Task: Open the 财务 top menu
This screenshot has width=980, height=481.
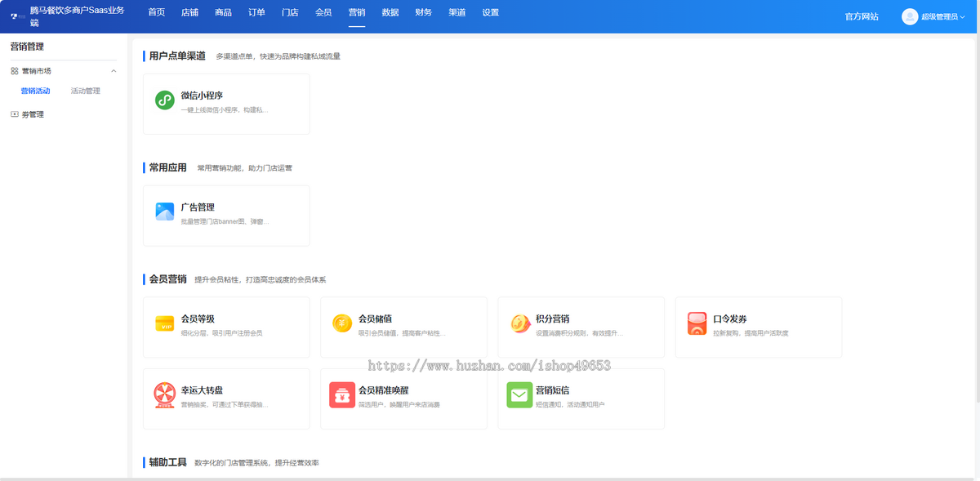Action: [424, 13]
